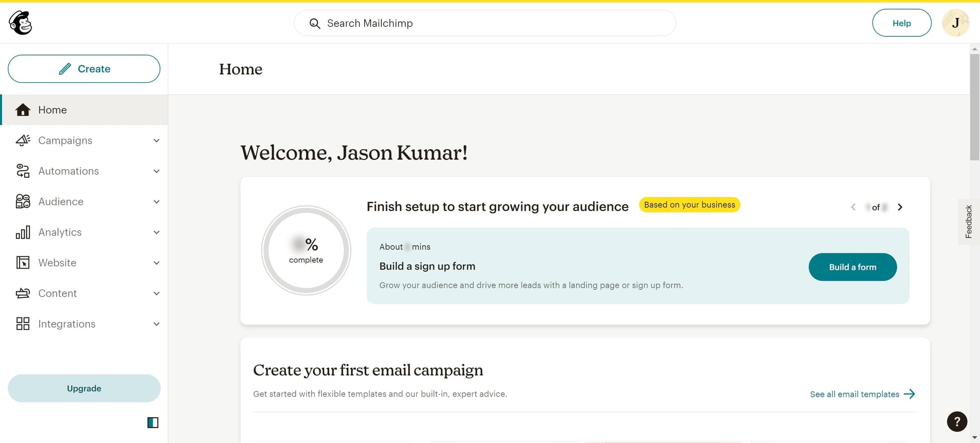Click the Automations flow icon
The height and width of the screenshot is (443, 980).
[22, 171]
